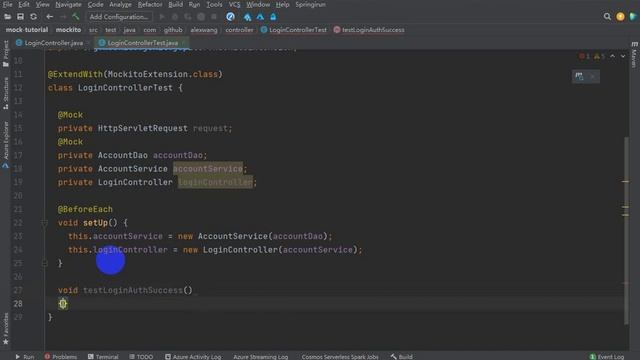Open the View menu
Viewport: 640px width, 360px height.
42,4
